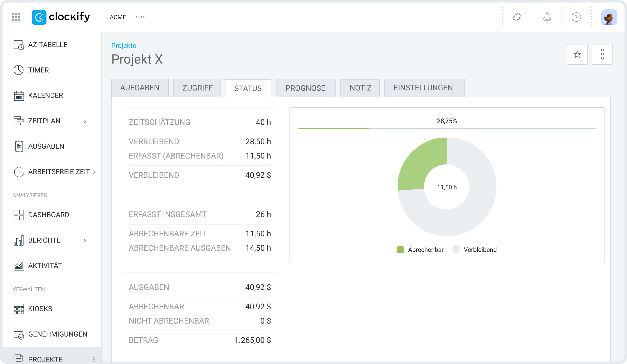Switch to the Prognose tab
The width and height of the screenshot is (627, 364).
coord(306,88)
